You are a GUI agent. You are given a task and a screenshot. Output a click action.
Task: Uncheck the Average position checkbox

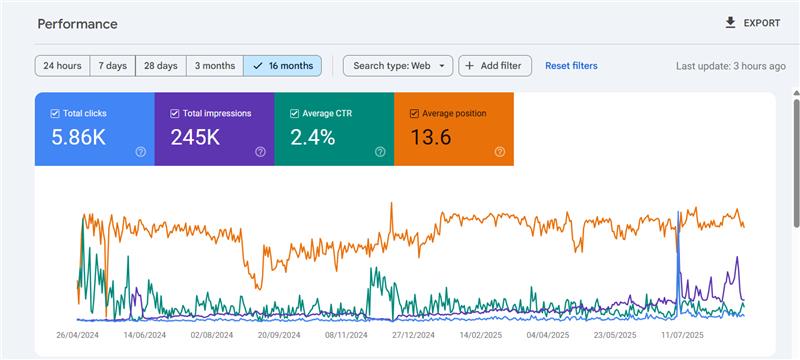click(414, 114)
